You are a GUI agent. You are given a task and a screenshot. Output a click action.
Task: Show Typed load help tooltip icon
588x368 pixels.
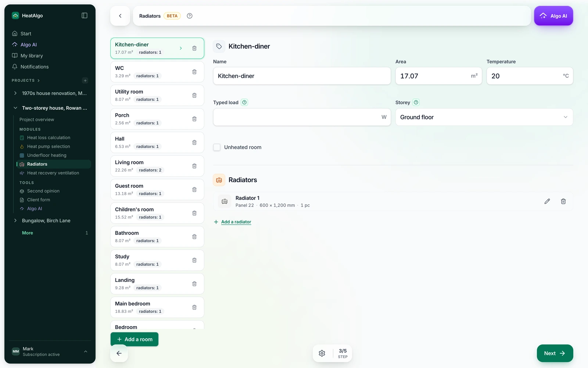click(x=244, y=102)
